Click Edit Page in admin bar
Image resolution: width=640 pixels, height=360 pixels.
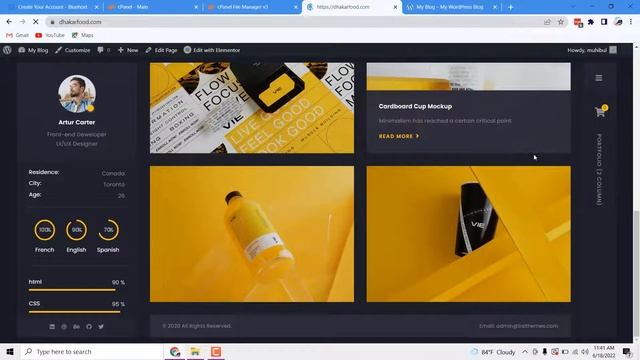point(161,50)
